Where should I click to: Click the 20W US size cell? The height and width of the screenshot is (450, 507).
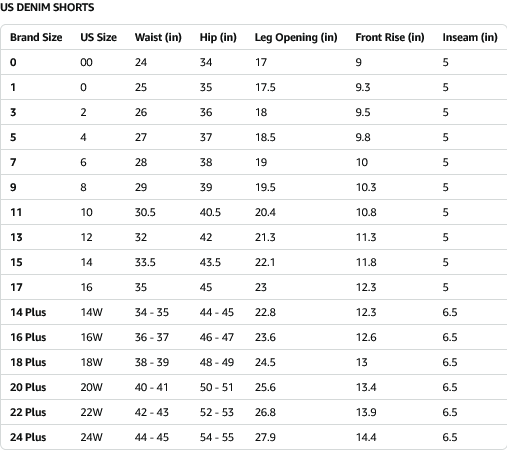[91, 387]
